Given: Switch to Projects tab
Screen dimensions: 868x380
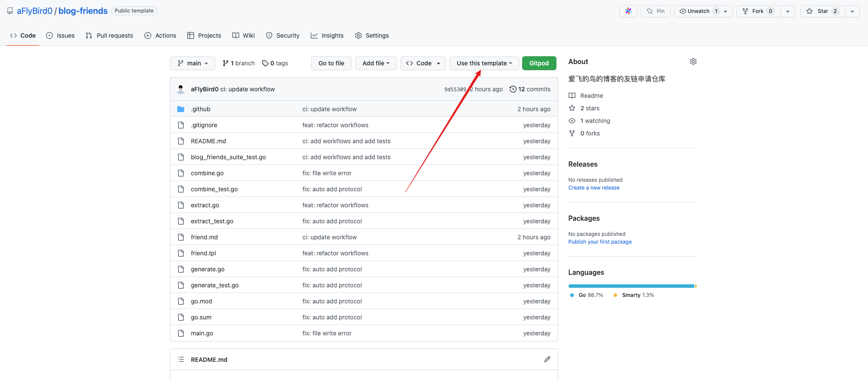Looking at the screenshot, I should click(x=204, y=35).
